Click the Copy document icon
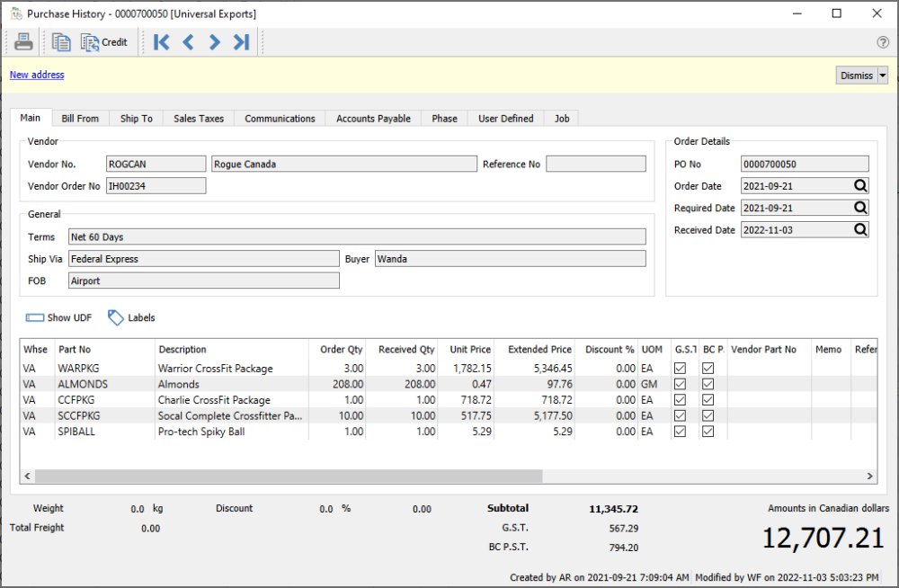This screenshot has height=588, width=899. point(61,42)
